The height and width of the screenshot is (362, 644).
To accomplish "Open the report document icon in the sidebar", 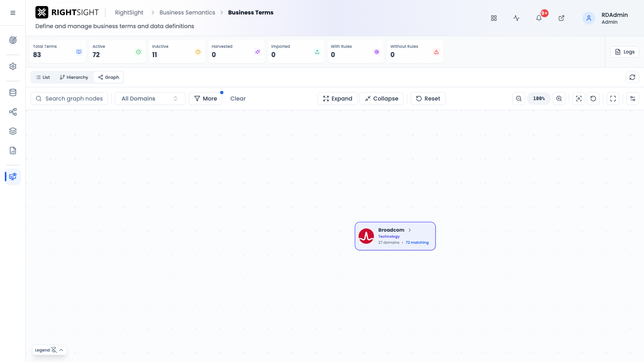I will click(13, 150).
